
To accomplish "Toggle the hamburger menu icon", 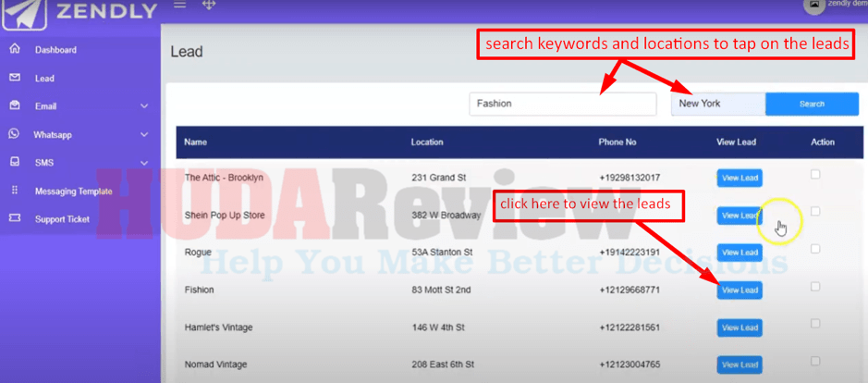I will [x=179, y=5].
